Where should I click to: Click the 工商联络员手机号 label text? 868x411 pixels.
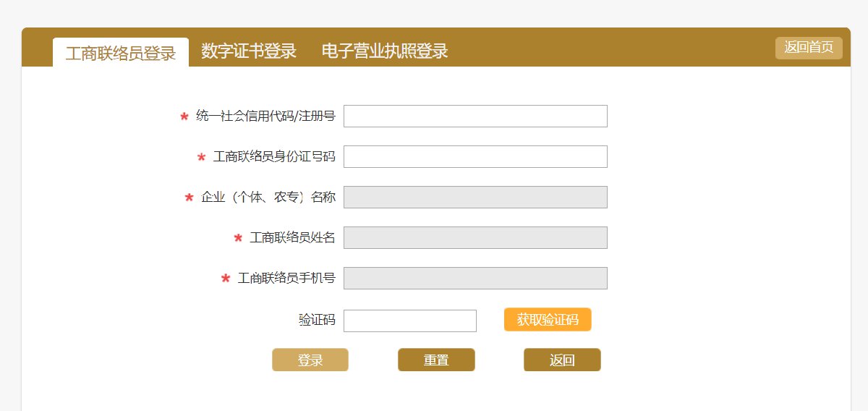pos(286,279)
